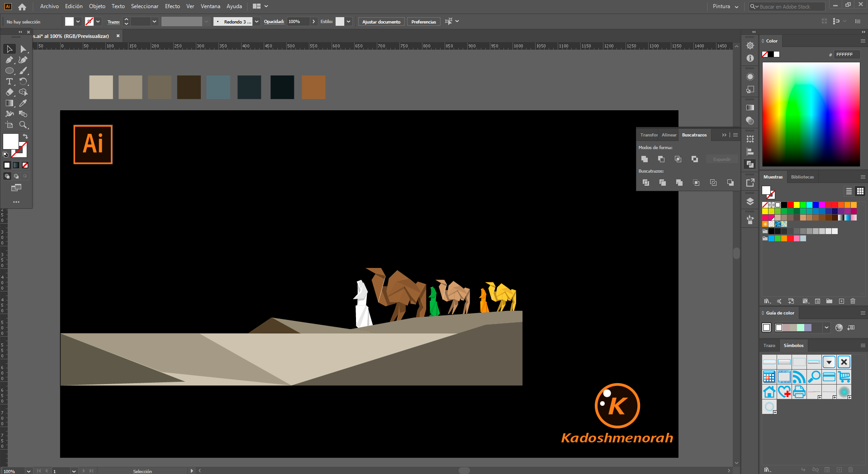Open the Archivo menu
The height and width of the screenshot is (474, 868).
[x=49, y=6]
